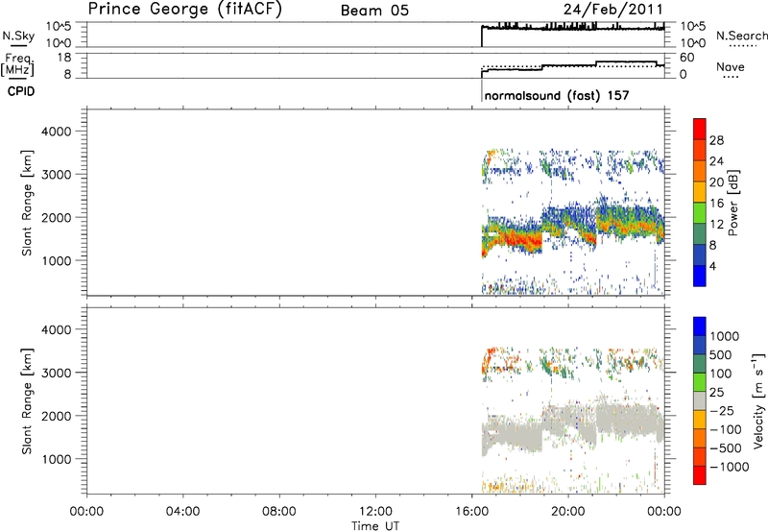The image size is (768, 532).
Task: Click the 'Power [dB]' colorbar label
Action: 732,203
